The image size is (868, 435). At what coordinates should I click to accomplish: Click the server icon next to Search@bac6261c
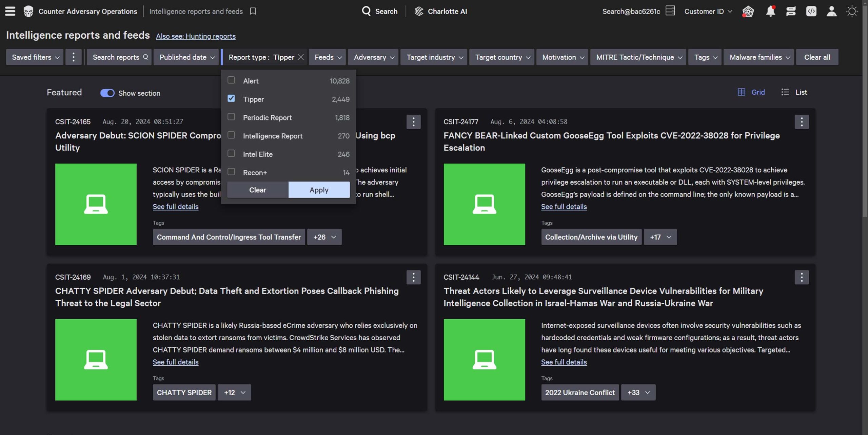click(670, 11)
